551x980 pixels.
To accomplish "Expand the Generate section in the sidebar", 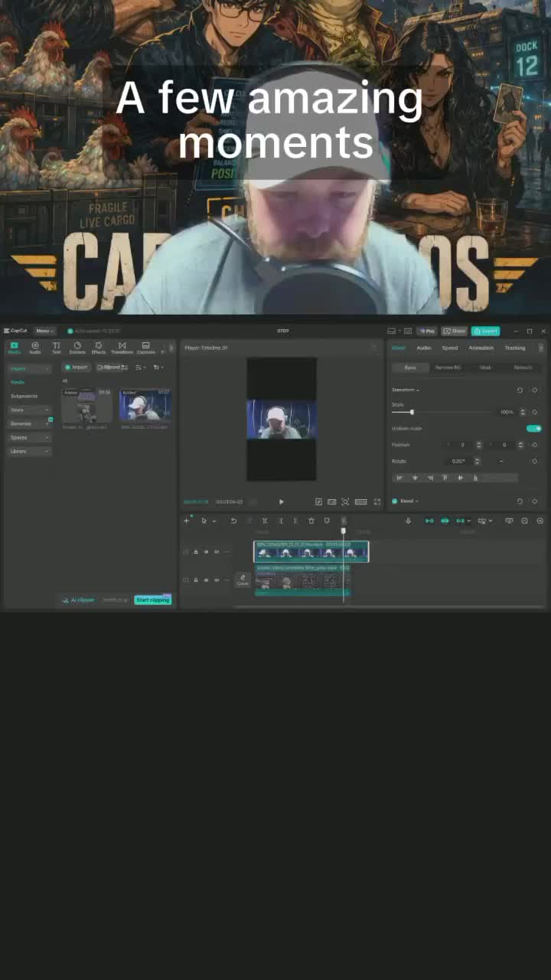I will (x=30, y=423).
